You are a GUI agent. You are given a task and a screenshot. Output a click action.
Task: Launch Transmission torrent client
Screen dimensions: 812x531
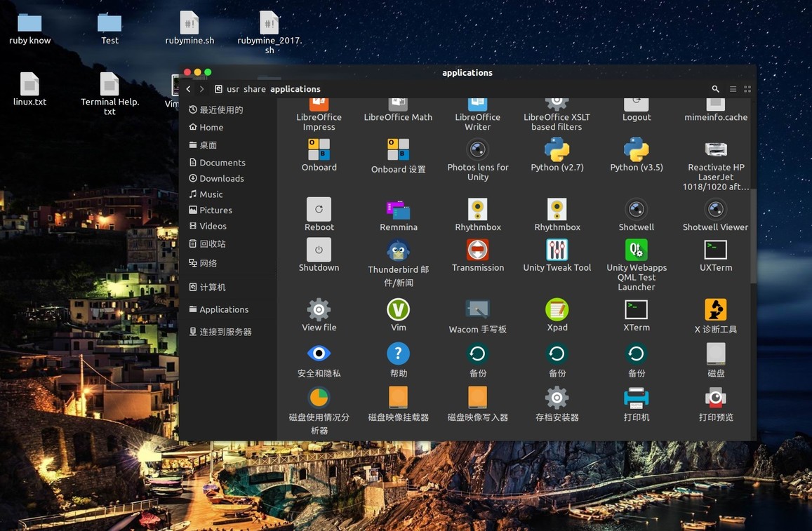point(477,250)
